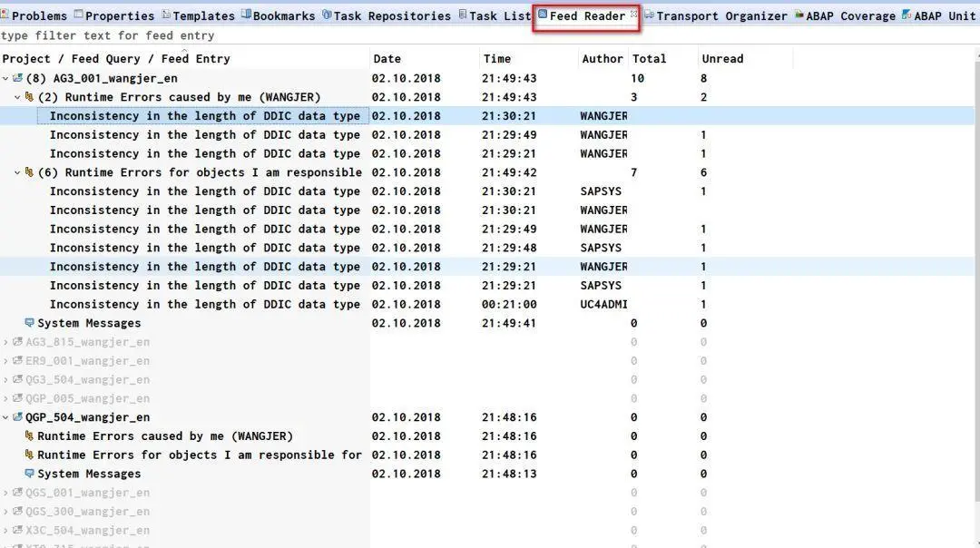Sort by the Date column header
This screenshot has height=548, width=980.
(425, 59)
